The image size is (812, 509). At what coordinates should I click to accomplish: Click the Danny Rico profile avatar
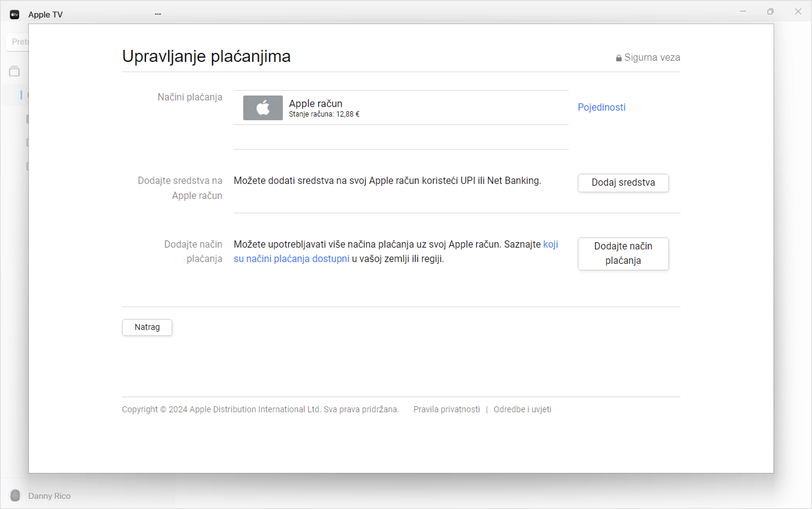pos(15,495)
